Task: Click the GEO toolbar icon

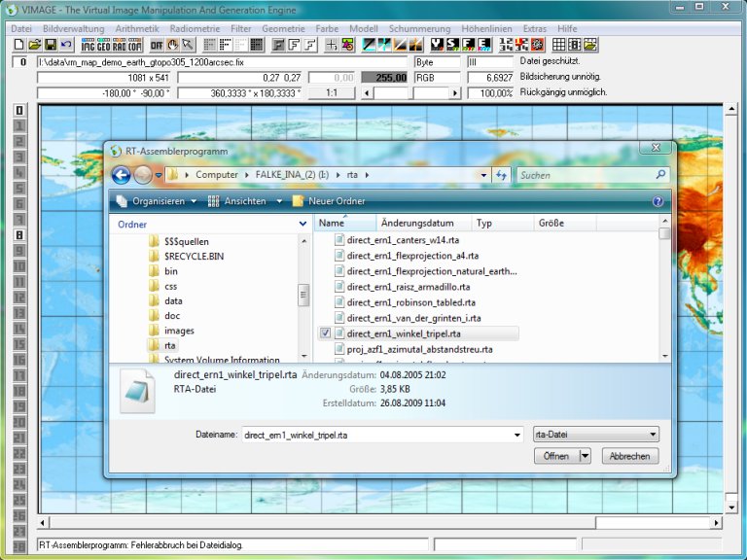Action: coord(104,45)
